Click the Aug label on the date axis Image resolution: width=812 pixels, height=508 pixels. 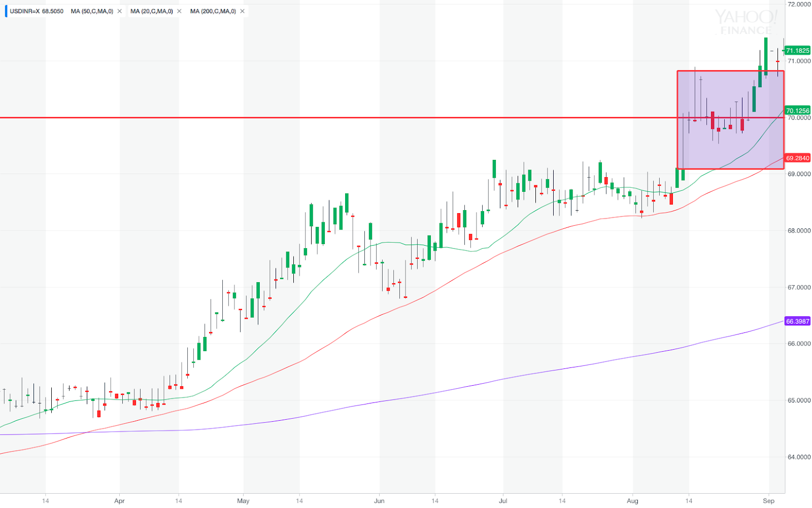pos(632,501)
